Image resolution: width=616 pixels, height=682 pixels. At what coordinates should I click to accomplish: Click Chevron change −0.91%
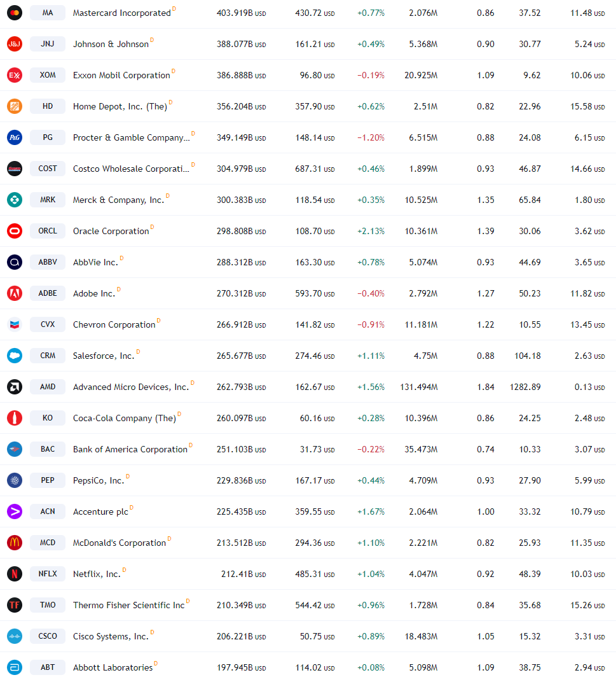coord(371,324)
